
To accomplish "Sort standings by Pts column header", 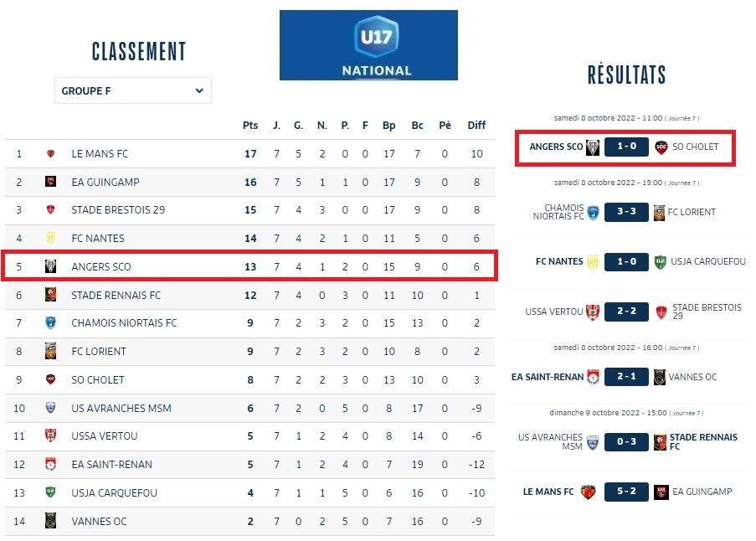I will pos(250,126).
